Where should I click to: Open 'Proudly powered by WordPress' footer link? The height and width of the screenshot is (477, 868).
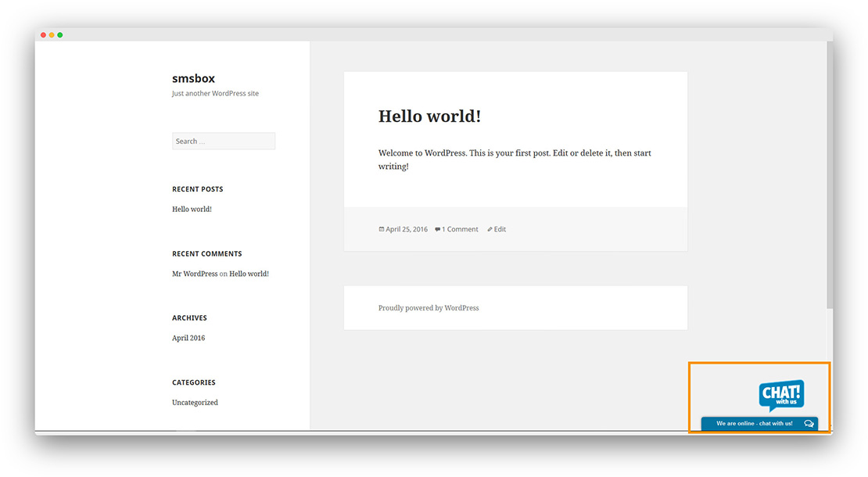429,308
